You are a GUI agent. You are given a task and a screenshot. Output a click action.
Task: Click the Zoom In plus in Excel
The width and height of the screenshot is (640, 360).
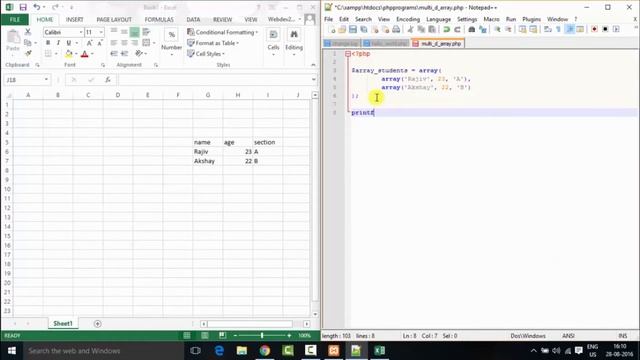[289, 336]
